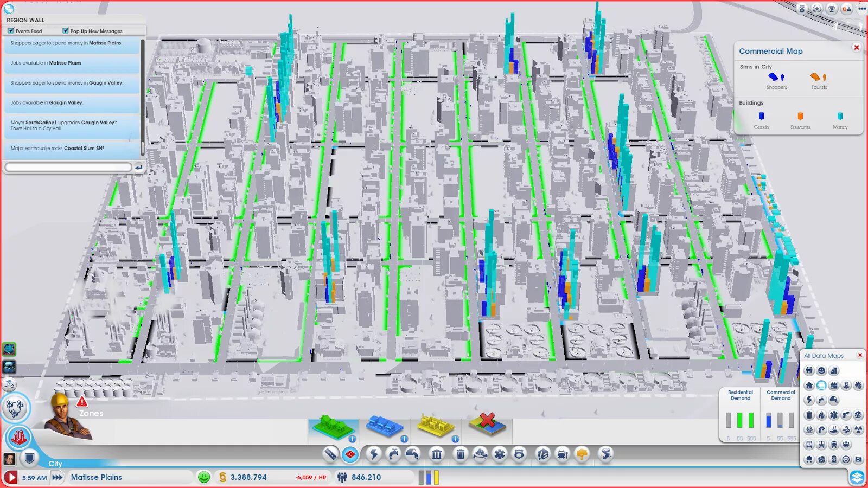Click the red City view button
Image resolution: width=868 pixels, height=488 pixels.
(x=18, y=437)
